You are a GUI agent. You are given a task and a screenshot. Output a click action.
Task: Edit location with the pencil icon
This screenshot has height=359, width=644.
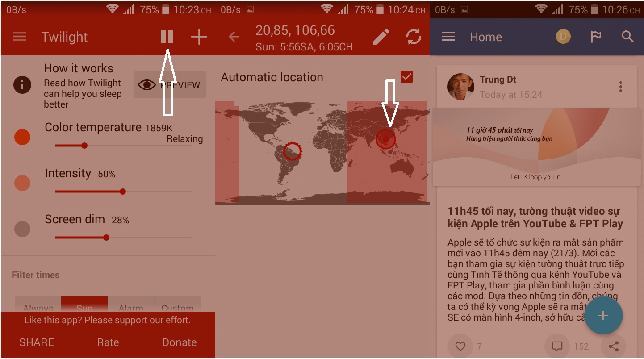click(381, 37)
